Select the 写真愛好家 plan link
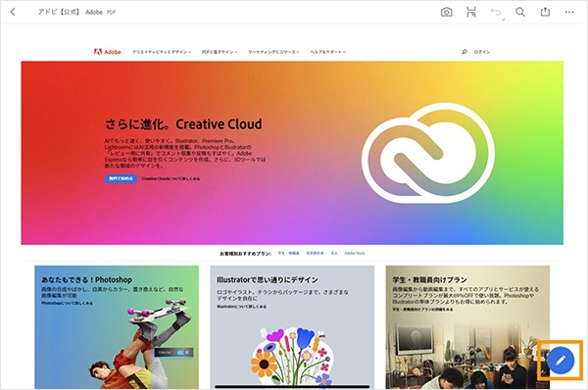 [315, 253]
